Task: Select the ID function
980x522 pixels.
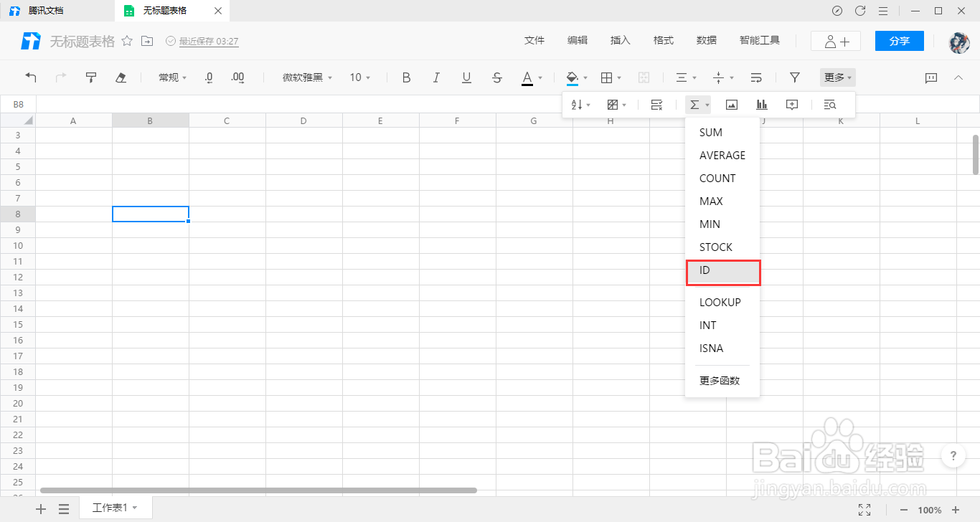Action: point(722,271)
